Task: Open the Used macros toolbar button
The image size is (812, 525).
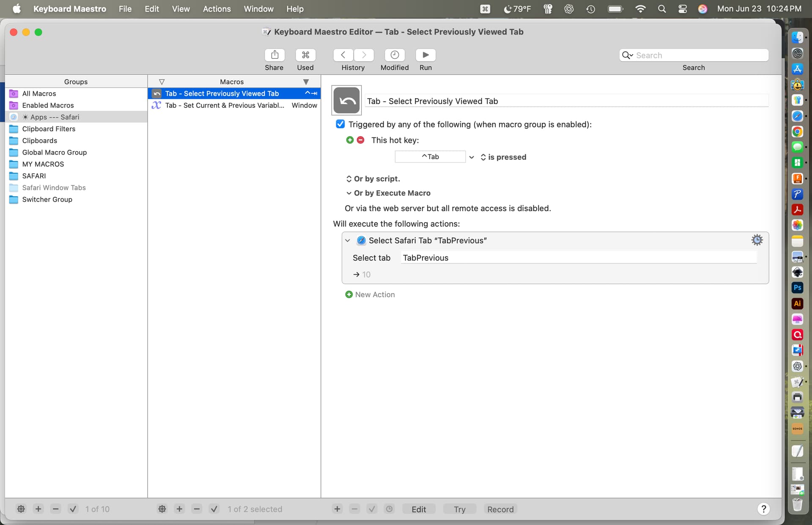Action: click(x=305, y=55)
